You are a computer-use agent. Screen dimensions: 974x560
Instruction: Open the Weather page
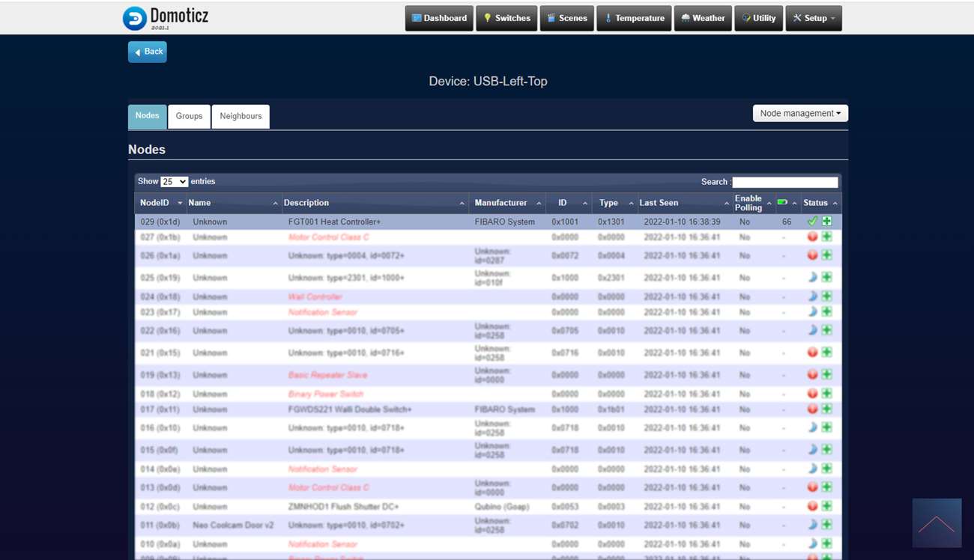coord(703,19)
